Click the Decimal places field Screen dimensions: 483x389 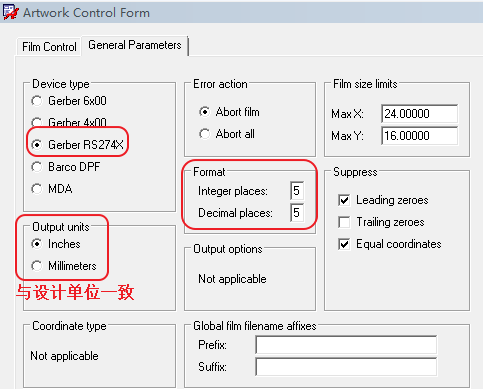coord(297,213)
